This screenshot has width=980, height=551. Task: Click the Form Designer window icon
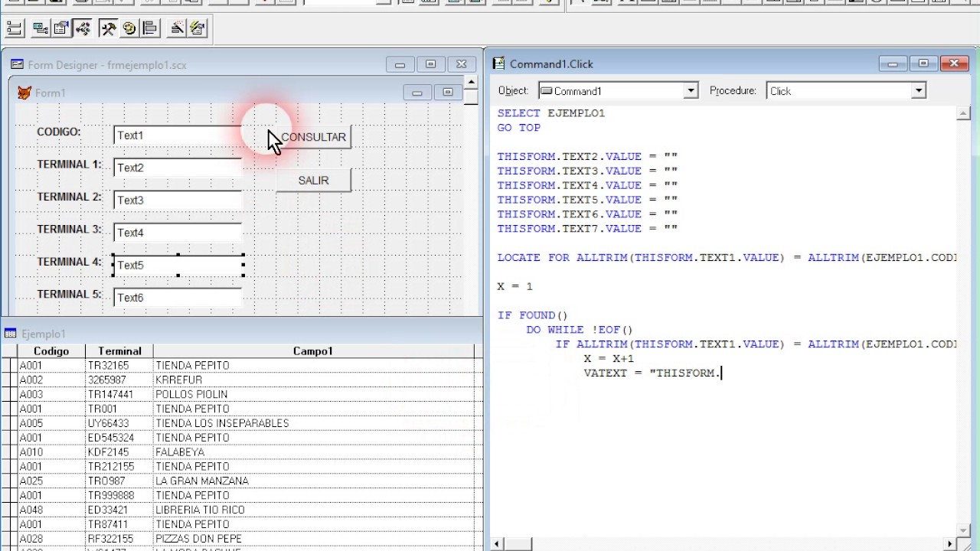17,65
